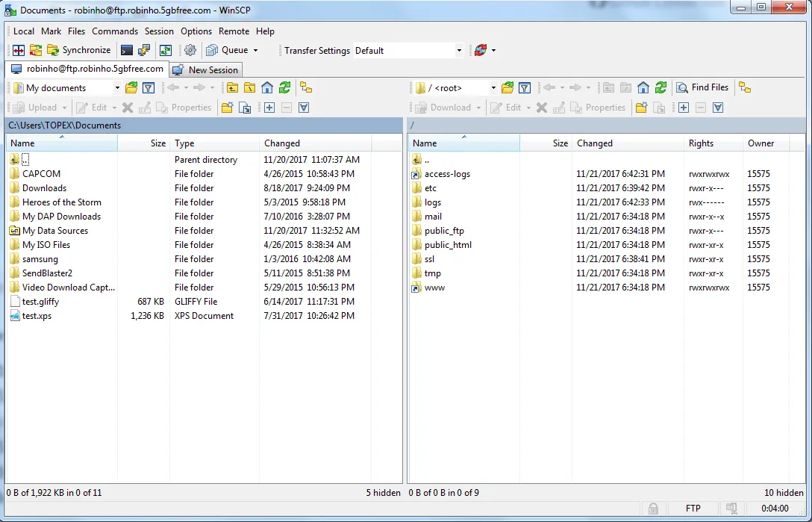This screenshot has height=522, width=812.
Task: Open the Mark menu
Action: click(x=51, y=31)
